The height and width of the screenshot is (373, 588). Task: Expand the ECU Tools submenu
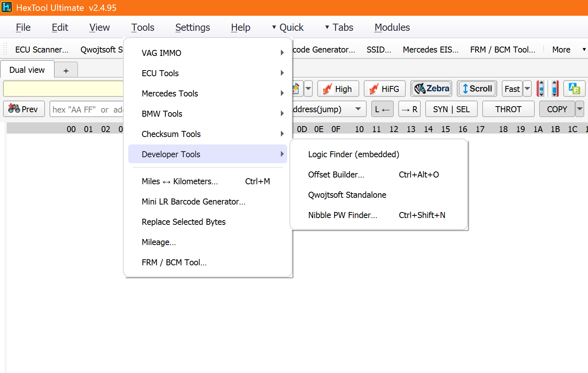tap(208, 73)
